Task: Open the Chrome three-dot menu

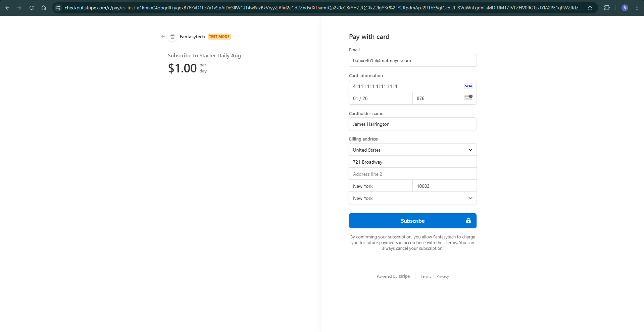Action: pos(637,8)
